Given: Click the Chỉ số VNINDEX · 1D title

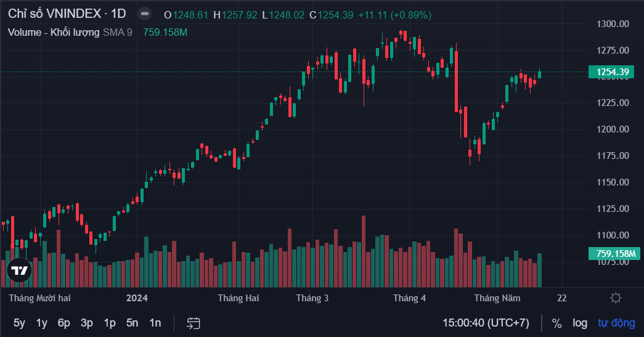Looking at the screenshot, I should 67,14.
